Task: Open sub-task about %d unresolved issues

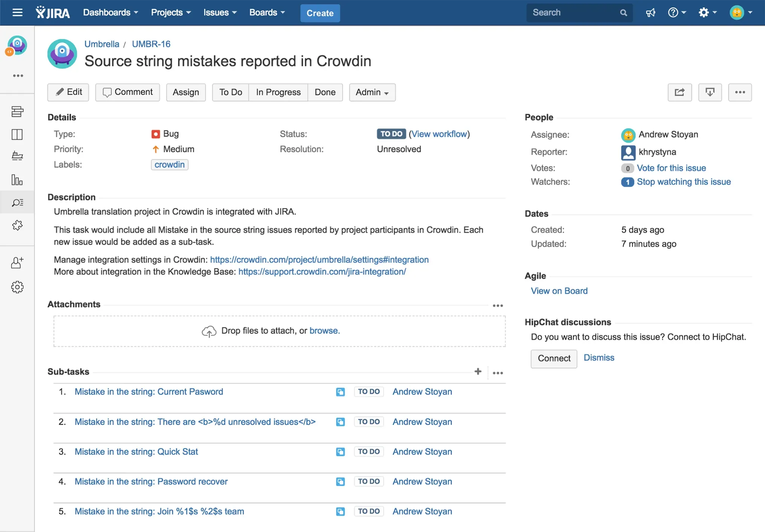Action: pos(195,422)
